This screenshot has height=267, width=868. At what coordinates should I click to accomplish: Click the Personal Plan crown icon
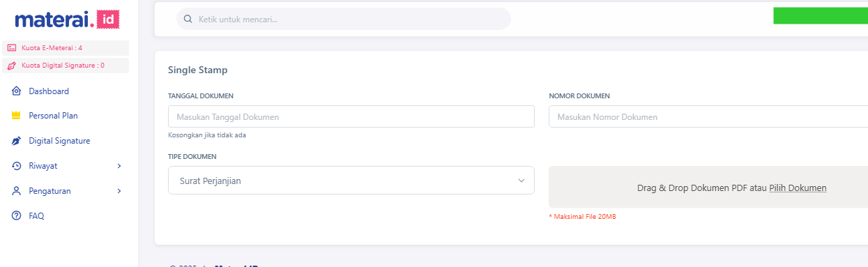tap(17, 116)
